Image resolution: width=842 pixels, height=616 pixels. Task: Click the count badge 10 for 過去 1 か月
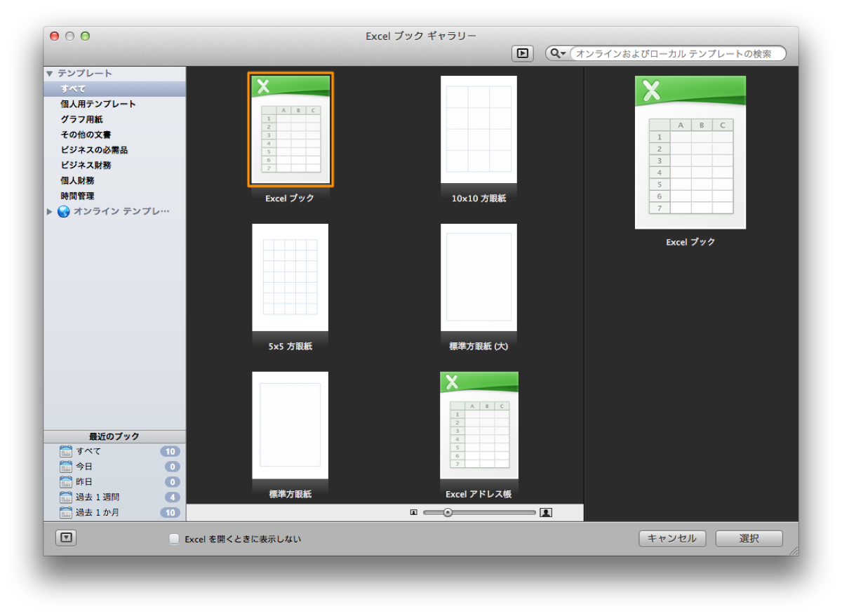[171, 513]
